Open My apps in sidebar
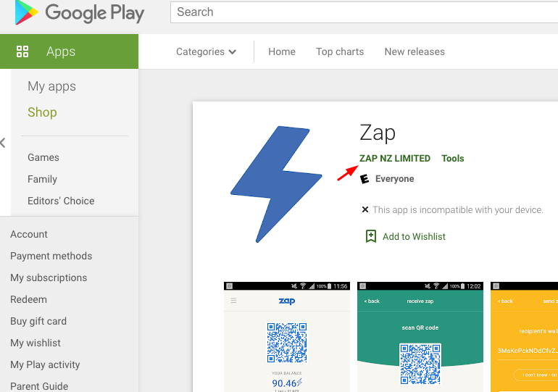 (x=51, y=86)
